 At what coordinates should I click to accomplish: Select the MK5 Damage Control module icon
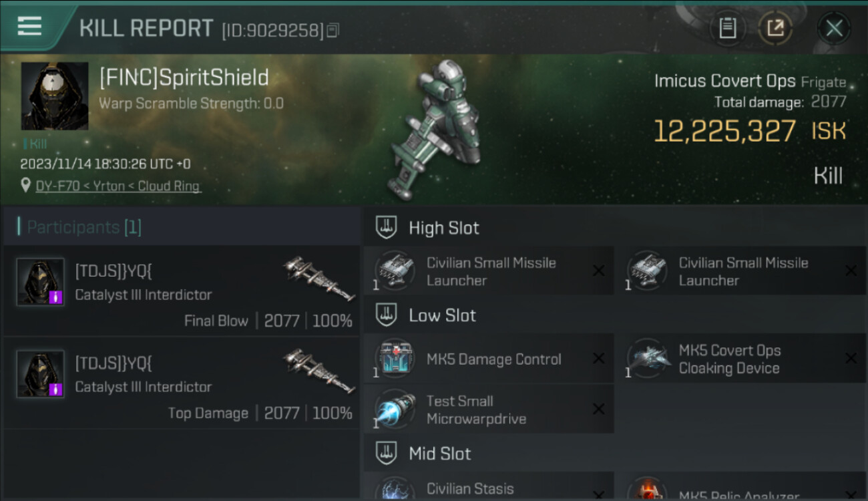point(395,359)
